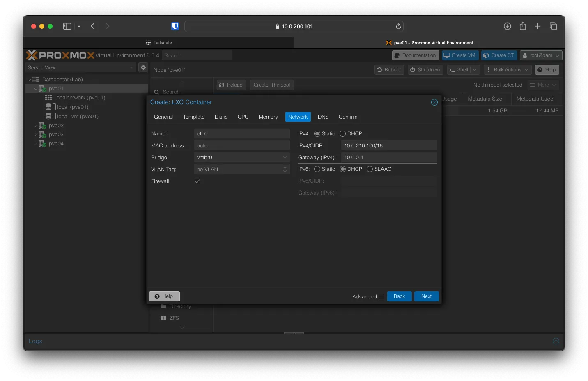Adjust VLAN Tag stepper arrows
The width and height of the screenshot is (588, 381).
(285, 169)
